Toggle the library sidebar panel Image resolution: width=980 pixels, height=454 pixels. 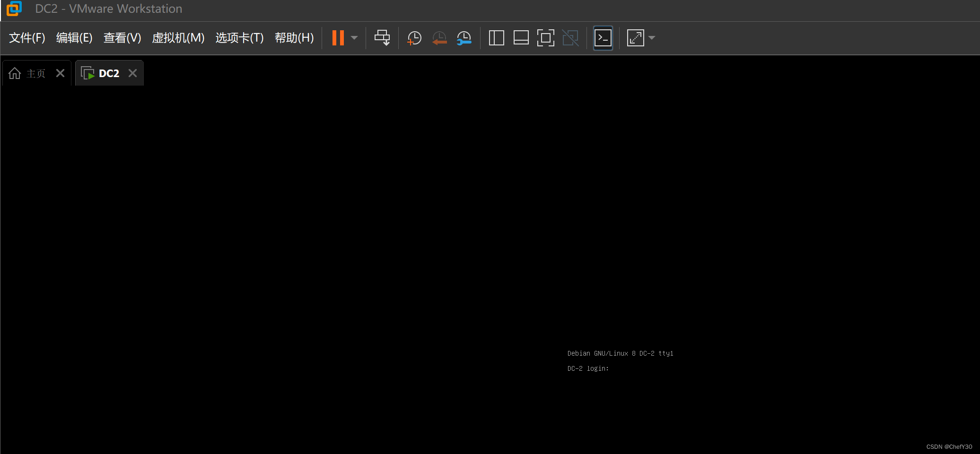tap(496, 38)
